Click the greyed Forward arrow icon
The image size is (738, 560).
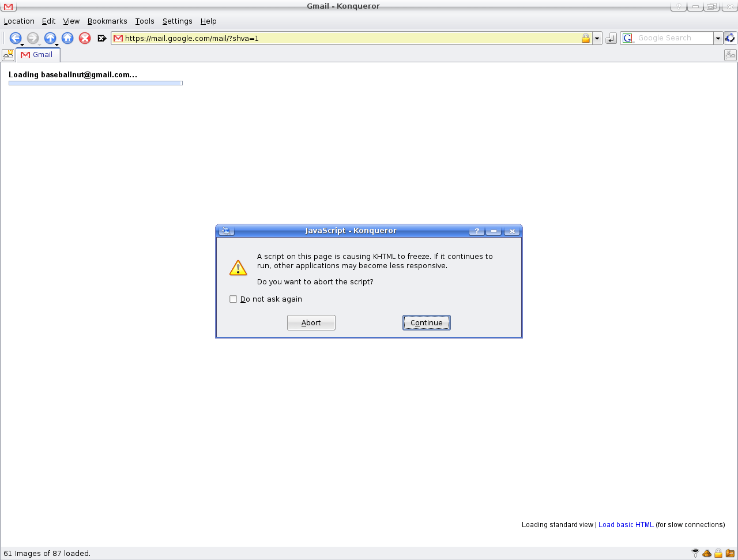(x=33, y=38)
